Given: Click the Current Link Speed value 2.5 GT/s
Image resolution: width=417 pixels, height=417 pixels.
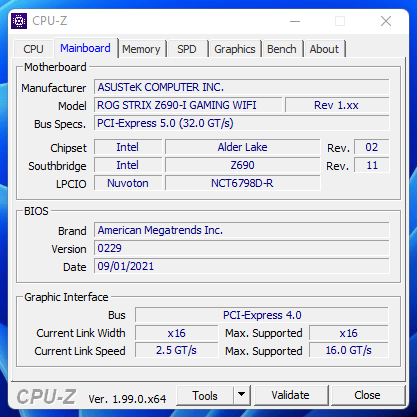Looking at the screenshot, I should 177,350.
